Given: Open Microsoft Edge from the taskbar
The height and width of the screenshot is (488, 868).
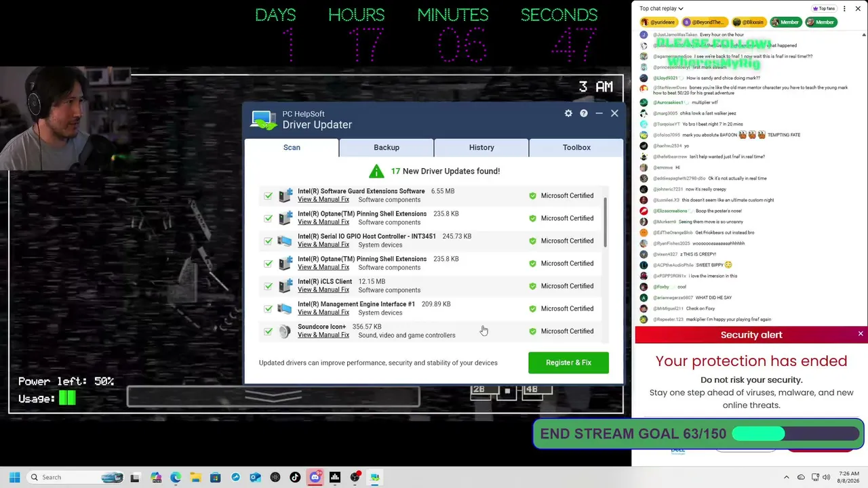Looking at the screenshot, I should (176, 477).
